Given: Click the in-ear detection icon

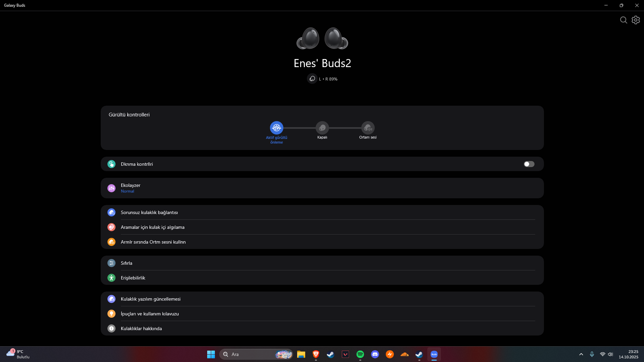Looking at the screenshot, I should pyautogui.click(x=111, y=227).
